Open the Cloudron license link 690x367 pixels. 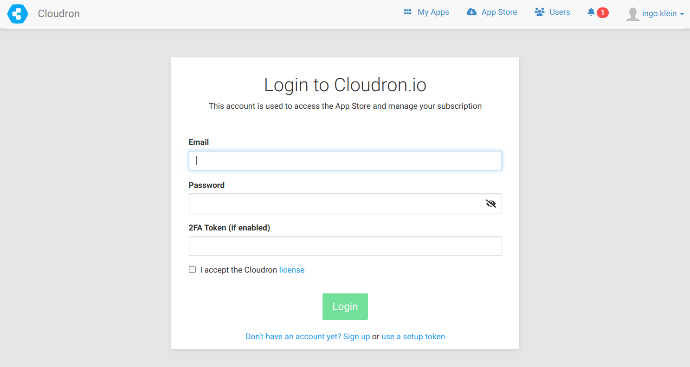[x=292, y=270]
